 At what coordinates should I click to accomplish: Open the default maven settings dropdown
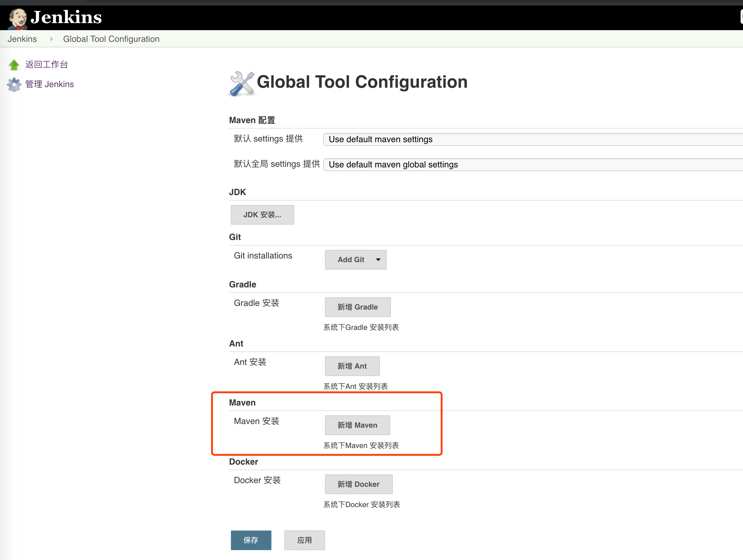(533, 139)
